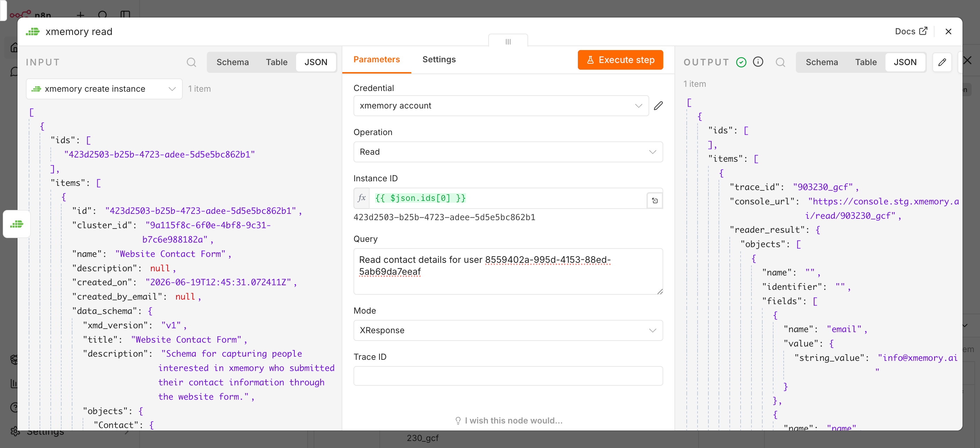Select the INPUT JSON view
The image size is (980, 448).
click(x=316, y=62)
